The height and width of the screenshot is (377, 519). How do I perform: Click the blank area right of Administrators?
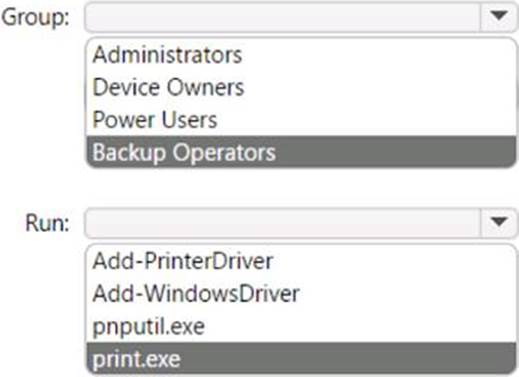tap(378, 55)
